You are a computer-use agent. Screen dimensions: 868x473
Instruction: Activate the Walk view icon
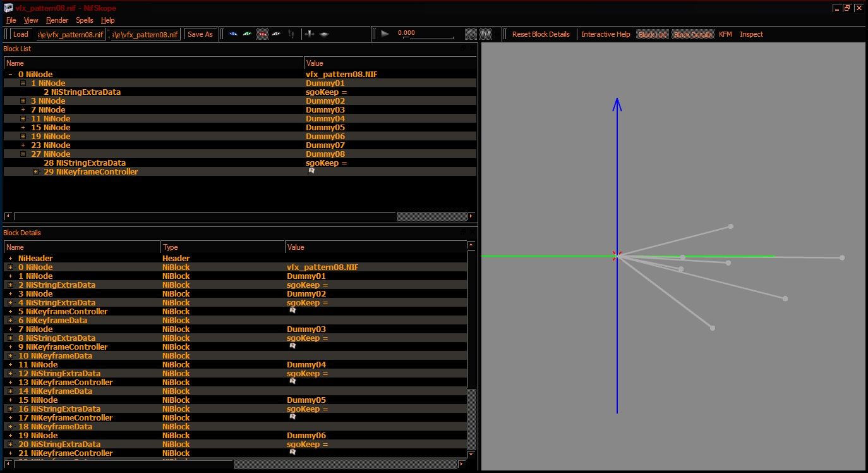[x=291, y=34]
